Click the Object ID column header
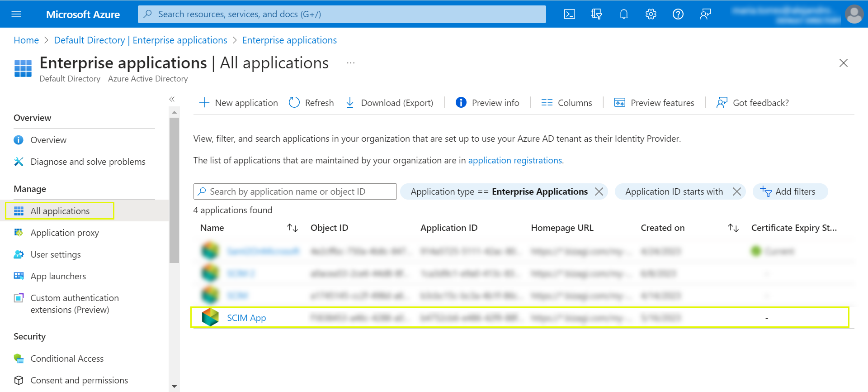The image size is (868, 392). [329, 228]
